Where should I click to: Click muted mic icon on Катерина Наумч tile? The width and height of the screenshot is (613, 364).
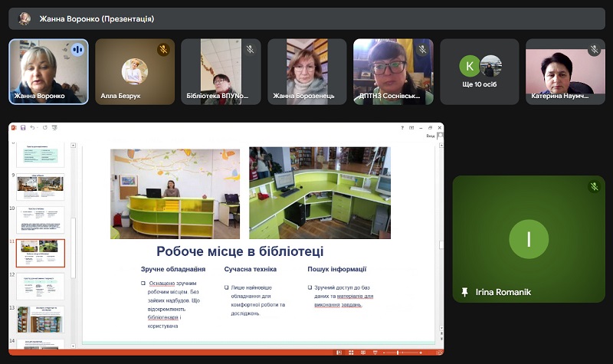tap(594, 49)
